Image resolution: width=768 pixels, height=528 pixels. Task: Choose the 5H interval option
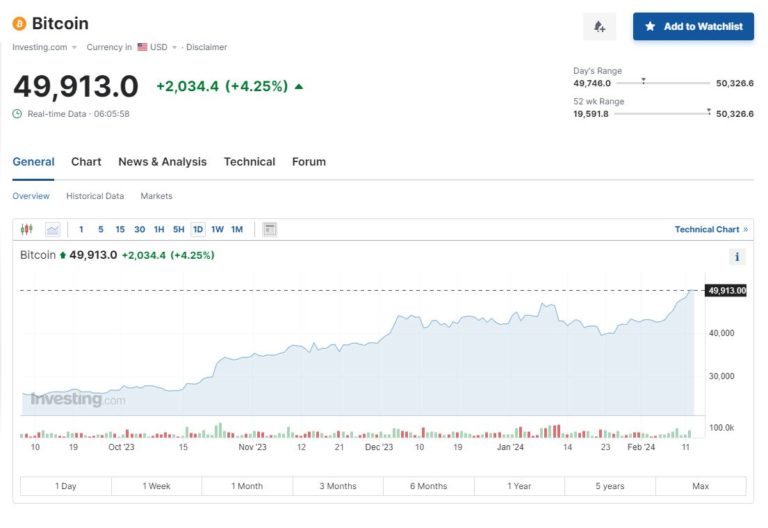coord(178,229)
